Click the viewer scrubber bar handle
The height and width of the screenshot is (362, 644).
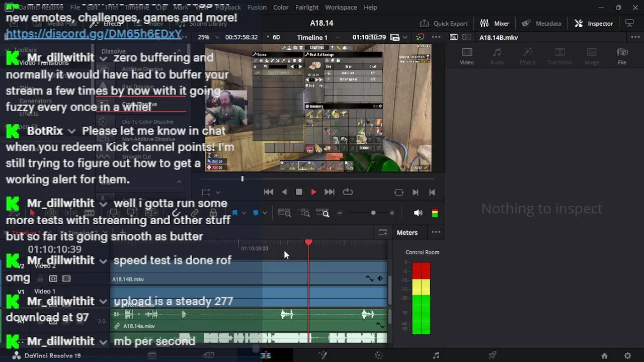(242, 178)
